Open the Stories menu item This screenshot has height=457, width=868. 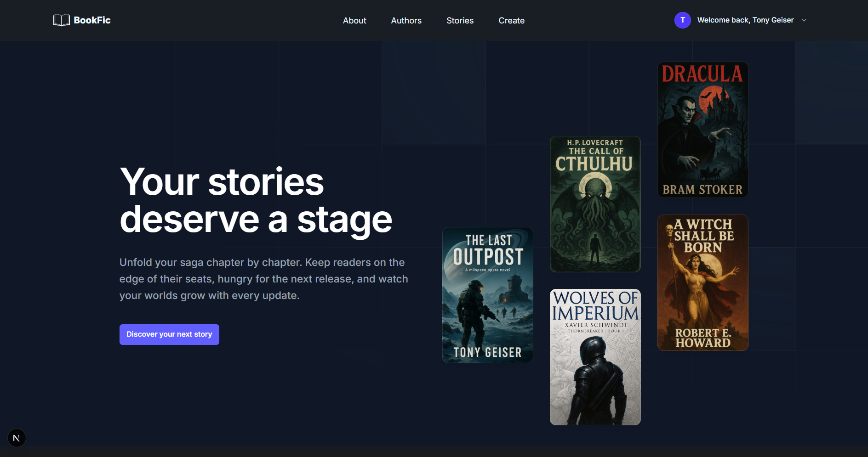(460, 20)
